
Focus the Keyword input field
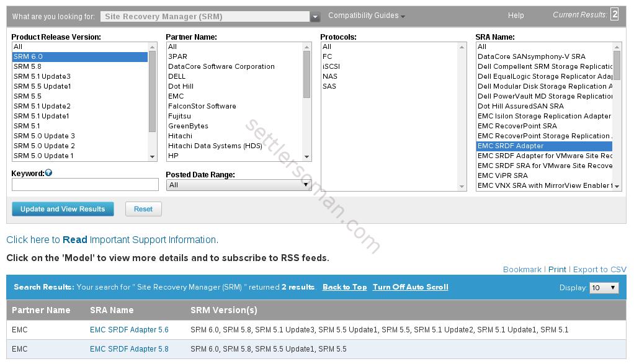(x=86, y=185)
